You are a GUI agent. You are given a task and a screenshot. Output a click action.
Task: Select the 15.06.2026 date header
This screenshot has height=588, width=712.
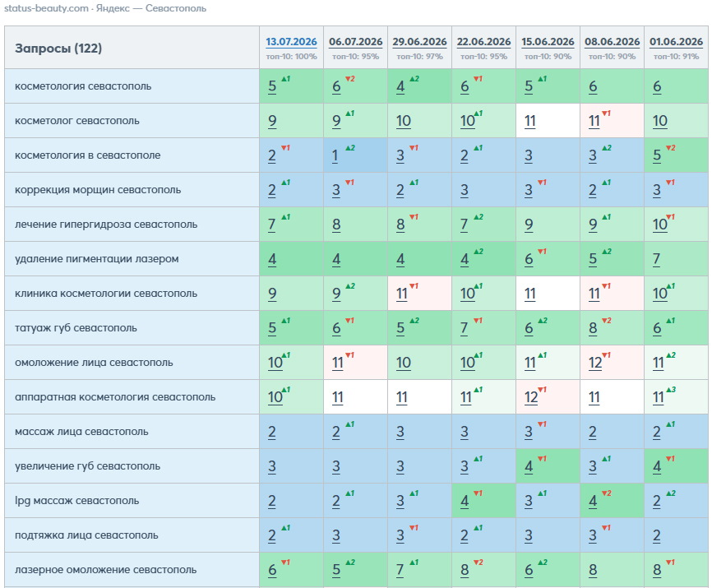(548, 42)
